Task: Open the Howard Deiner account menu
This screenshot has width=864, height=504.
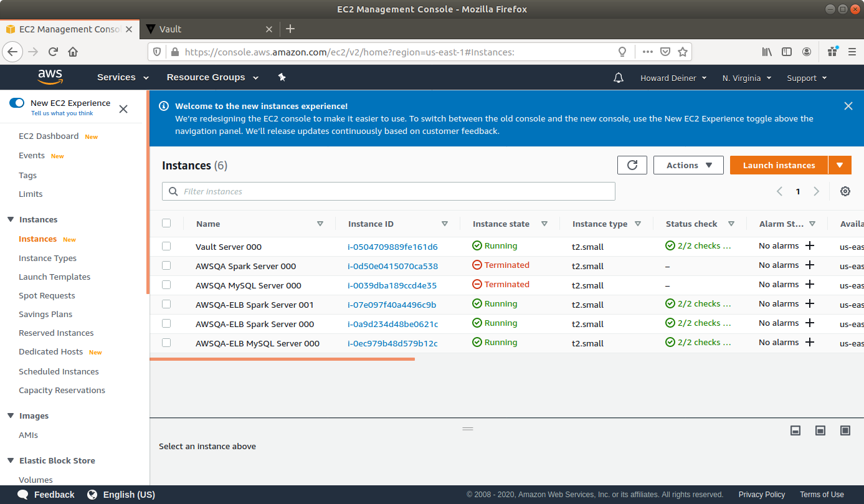Action: 673,78
